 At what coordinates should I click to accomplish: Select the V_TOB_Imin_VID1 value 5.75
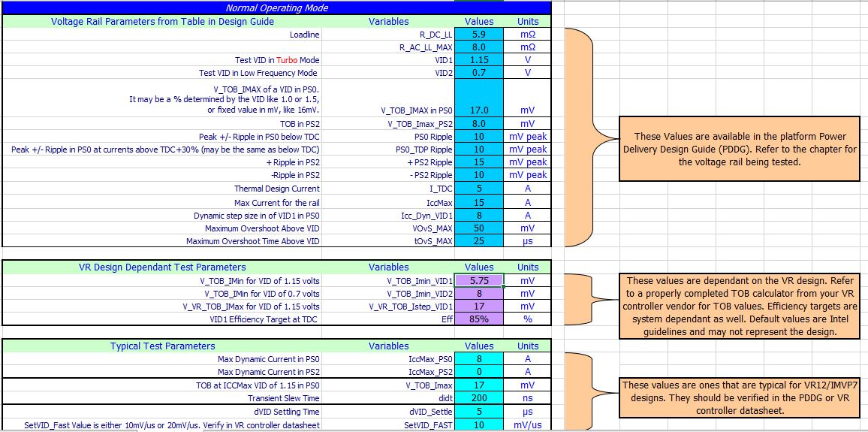[478, 280]
